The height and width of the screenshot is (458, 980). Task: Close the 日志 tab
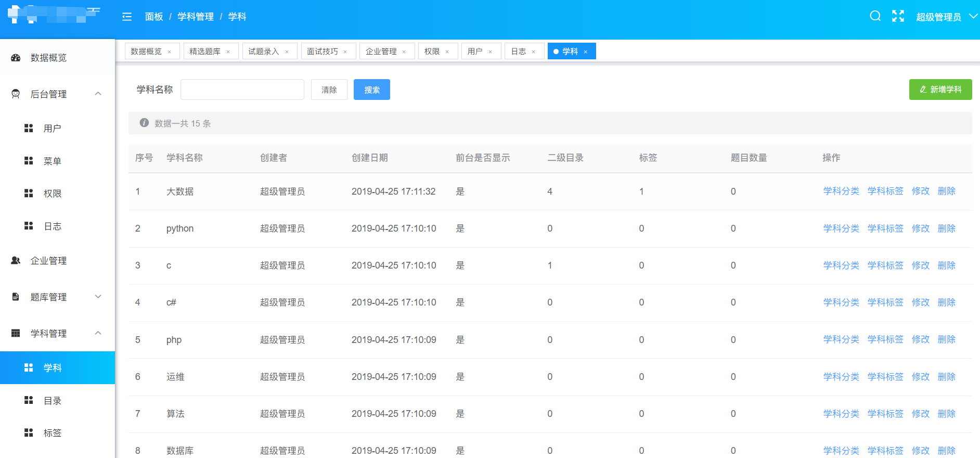coord(534,52)
